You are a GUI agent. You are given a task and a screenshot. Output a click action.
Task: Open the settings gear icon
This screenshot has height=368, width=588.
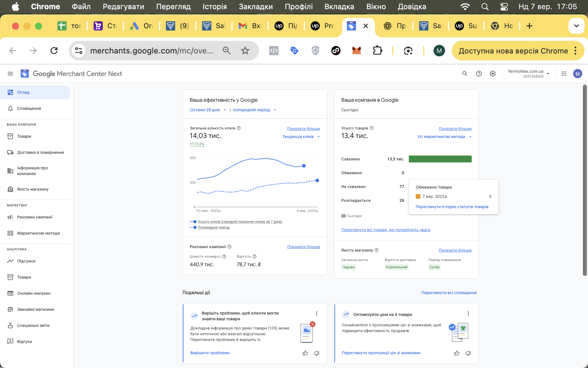pos(493,74)
